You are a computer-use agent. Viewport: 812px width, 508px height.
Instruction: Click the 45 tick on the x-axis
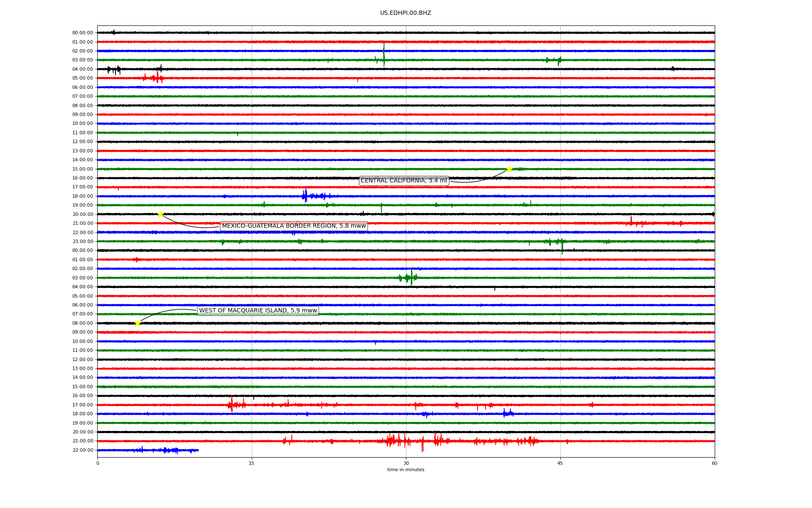tap(560, 463)
